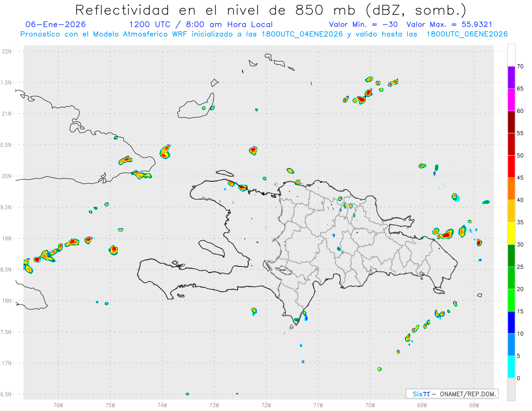Click the '70W' longitude label

pyautogui.click(x=370, y=405)
